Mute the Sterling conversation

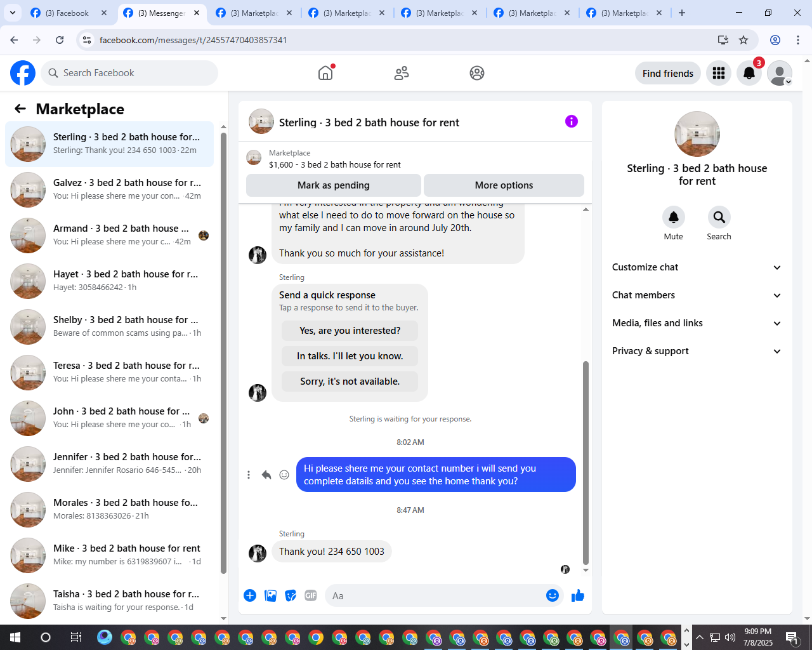(674, 217)
